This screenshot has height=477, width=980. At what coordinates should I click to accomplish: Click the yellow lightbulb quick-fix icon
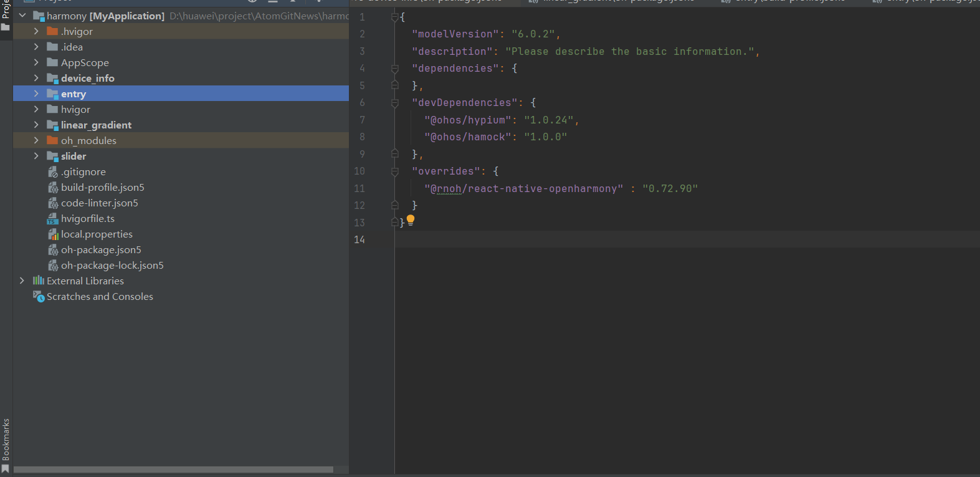coord(411,220)
